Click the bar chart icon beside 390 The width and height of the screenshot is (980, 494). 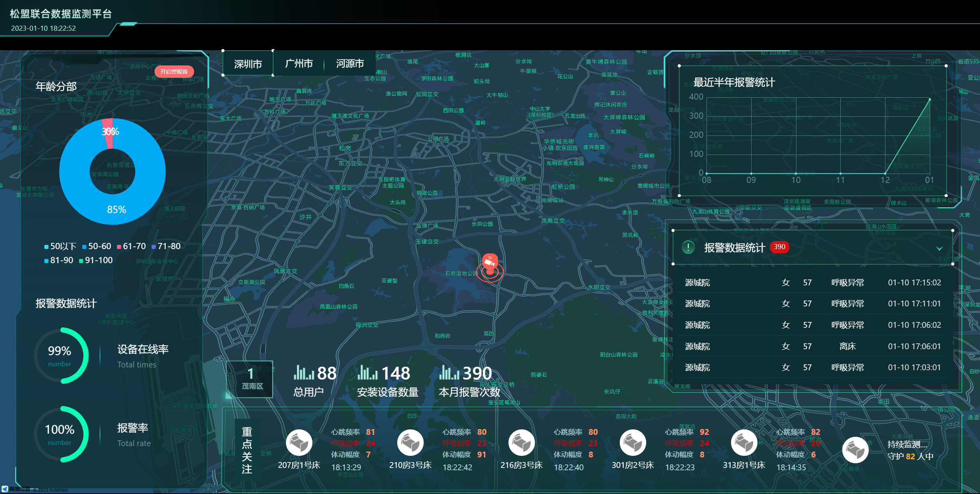point(449,373)
